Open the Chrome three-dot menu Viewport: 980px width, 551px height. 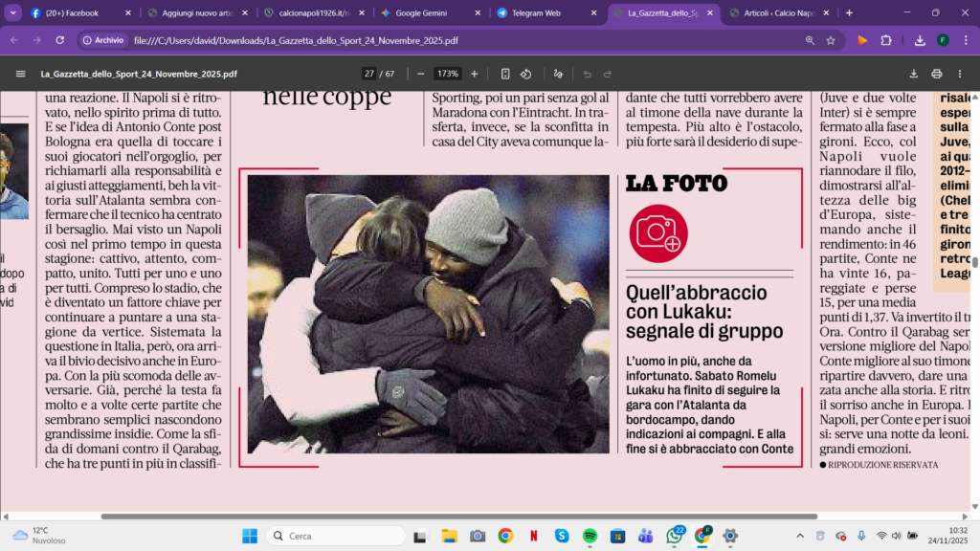point(966,40)
